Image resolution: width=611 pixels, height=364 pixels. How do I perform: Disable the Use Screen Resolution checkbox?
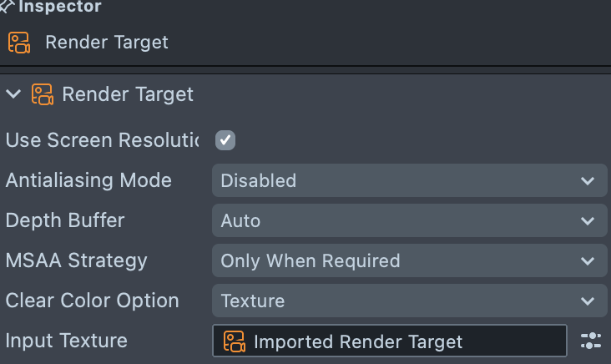(x=225, y=140)
